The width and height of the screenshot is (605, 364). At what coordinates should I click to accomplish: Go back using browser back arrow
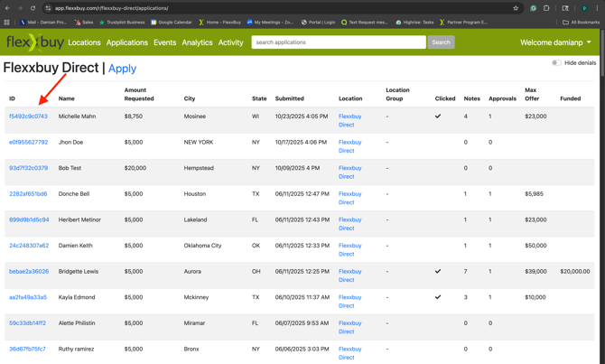[x=8, y=8]
